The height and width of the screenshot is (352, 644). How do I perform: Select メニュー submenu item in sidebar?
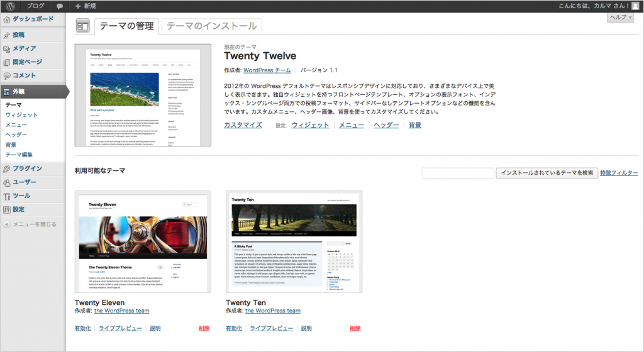tap(16, 124)
